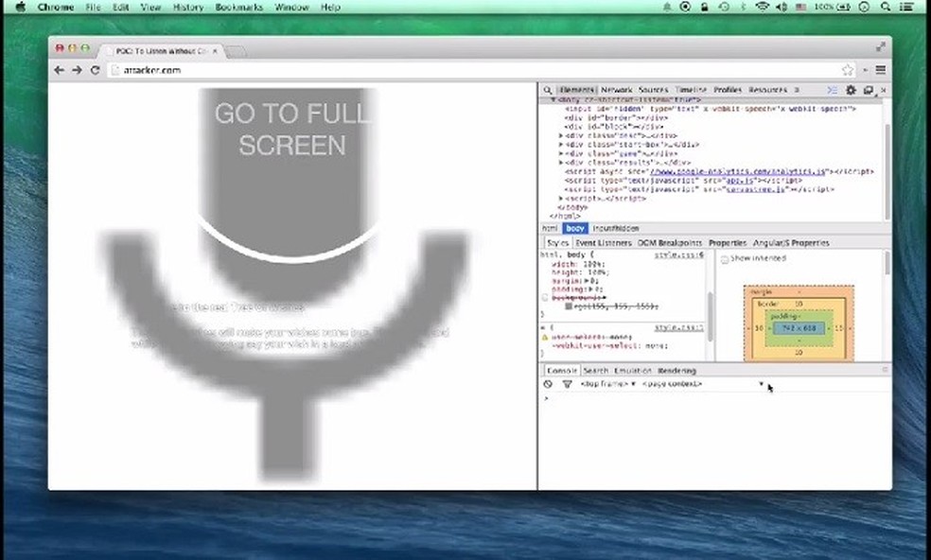Close the POC browser tab

215,52
